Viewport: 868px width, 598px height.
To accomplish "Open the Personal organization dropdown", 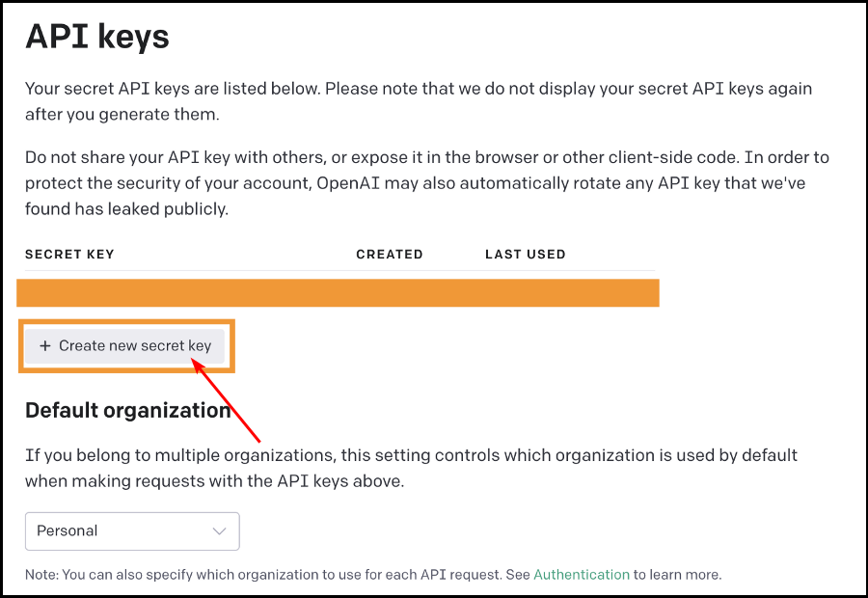I will pos(132,531).
